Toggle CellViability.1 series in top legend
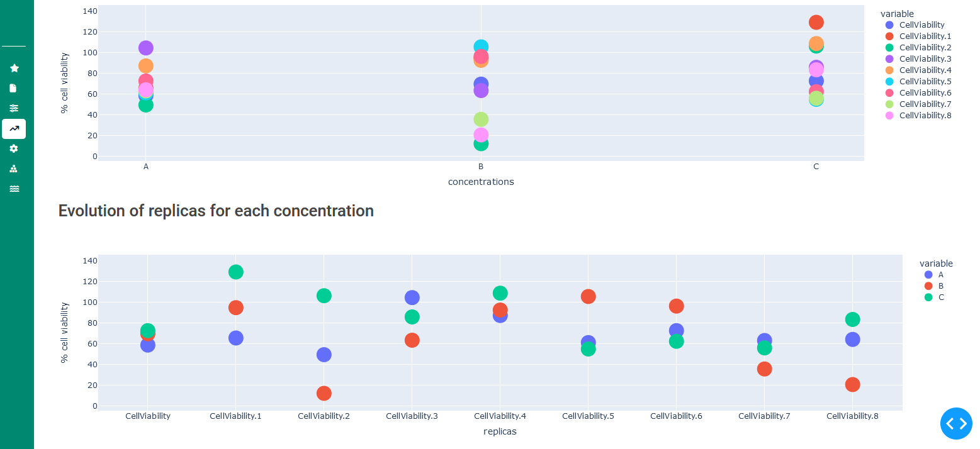The image size is (980, 449). (925, 36)
